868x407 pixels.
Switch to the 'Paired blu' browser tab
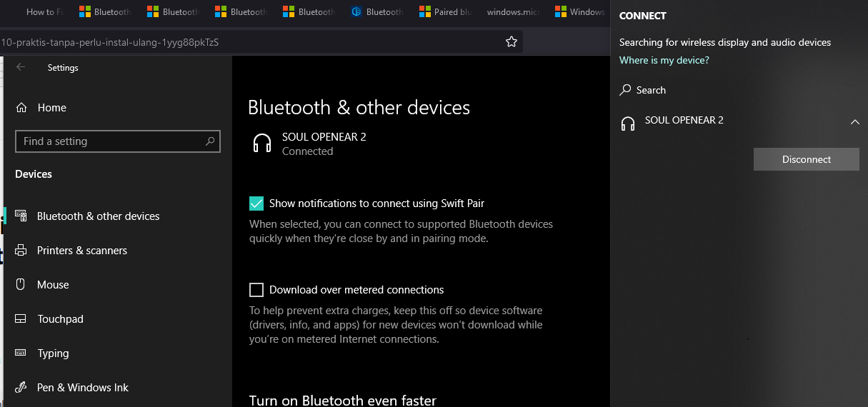pyautogui.click(x=445, y=12)
